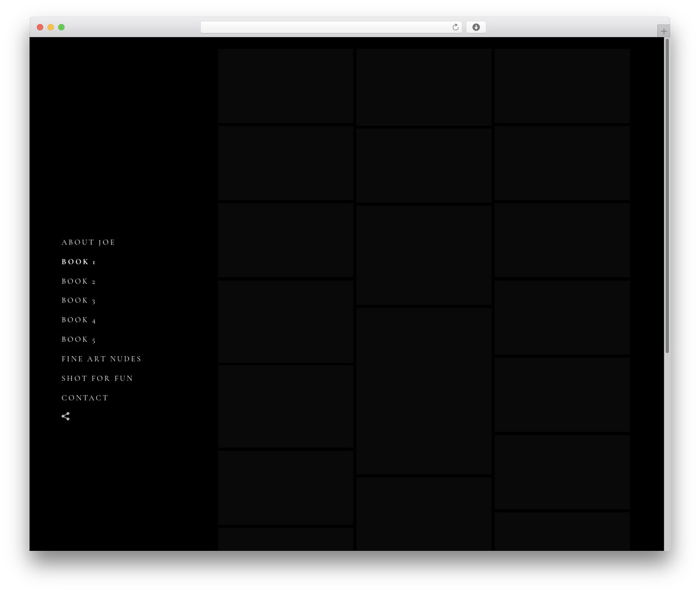Add a new tab with plus button

(663, 31)
